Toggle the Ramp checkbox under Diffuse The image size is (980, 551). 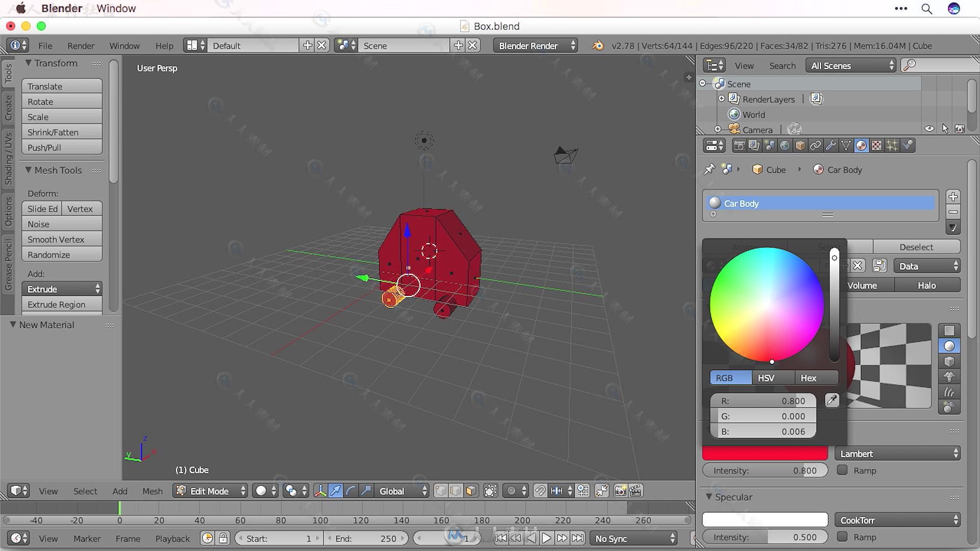843,470
